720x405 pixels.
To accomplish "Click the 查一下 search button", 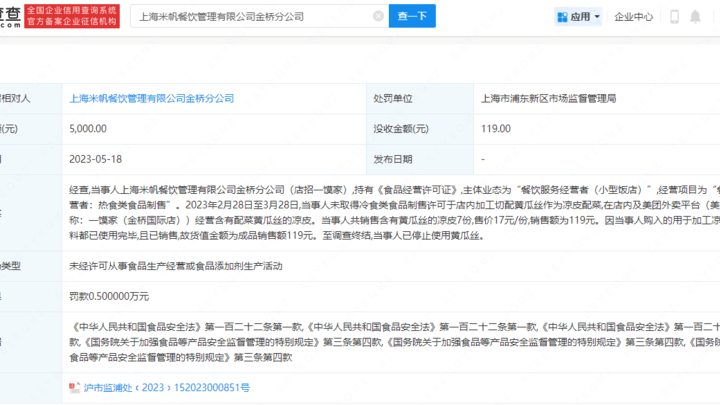I will (412, 16).
